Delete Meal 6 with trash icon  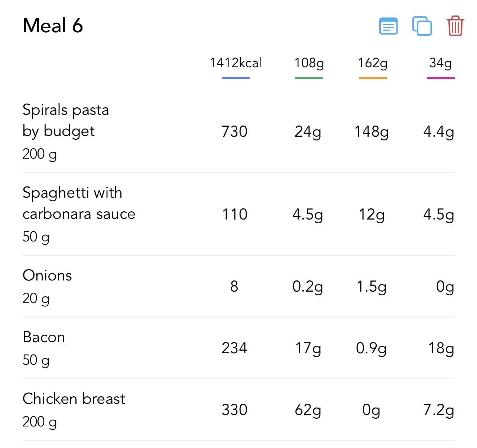coord(455,26)
